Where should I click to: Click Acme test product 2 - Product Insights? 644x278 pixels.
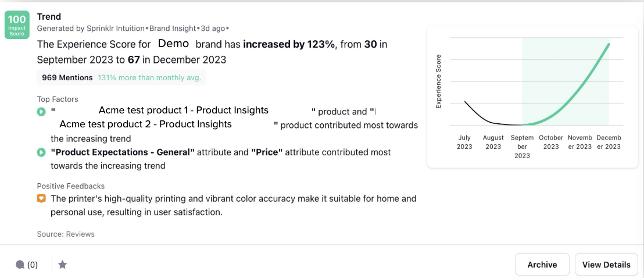pyautogui.click(x=145, y=124)
